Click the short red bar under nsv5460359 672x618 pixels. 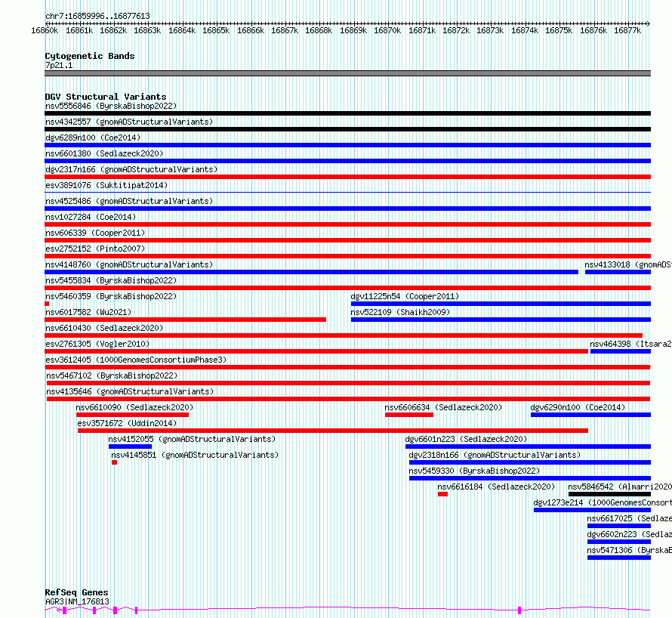click(47, 304)
